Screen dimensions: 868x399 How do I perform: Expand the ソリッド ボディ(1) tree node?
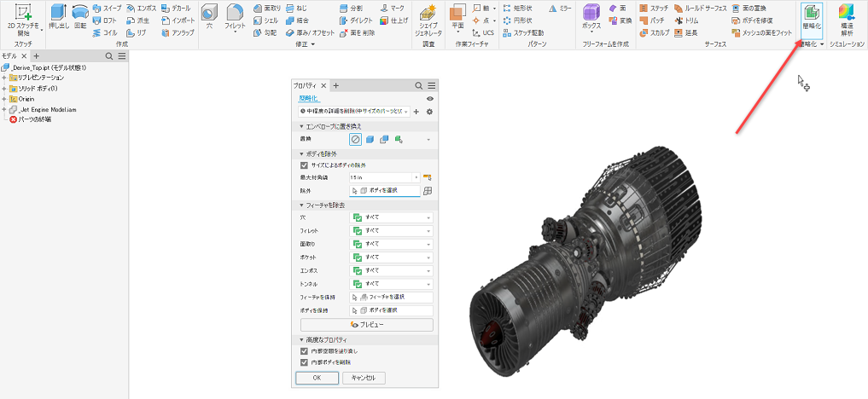click(4, 89)
